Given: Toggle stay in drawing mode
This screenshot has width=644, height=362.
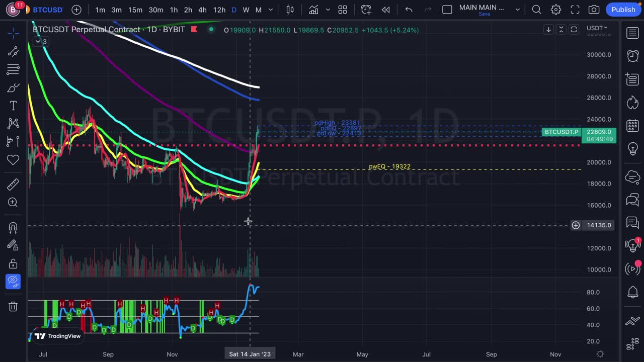Looking at the screenshot, I should coord(13,245).
